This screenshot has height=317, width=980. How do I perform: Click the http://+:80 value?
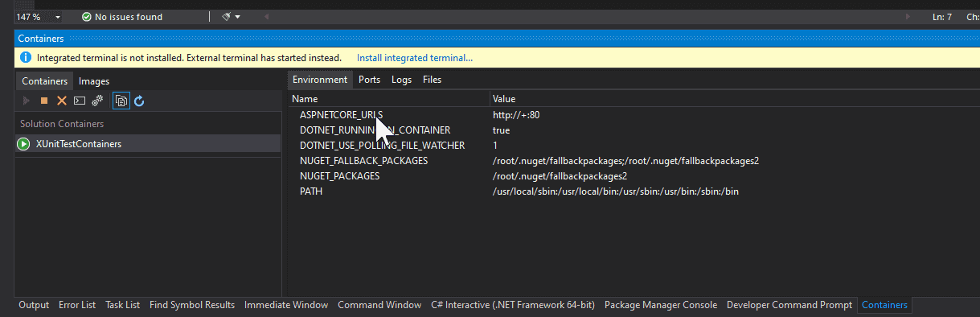(x=516, y=115)
